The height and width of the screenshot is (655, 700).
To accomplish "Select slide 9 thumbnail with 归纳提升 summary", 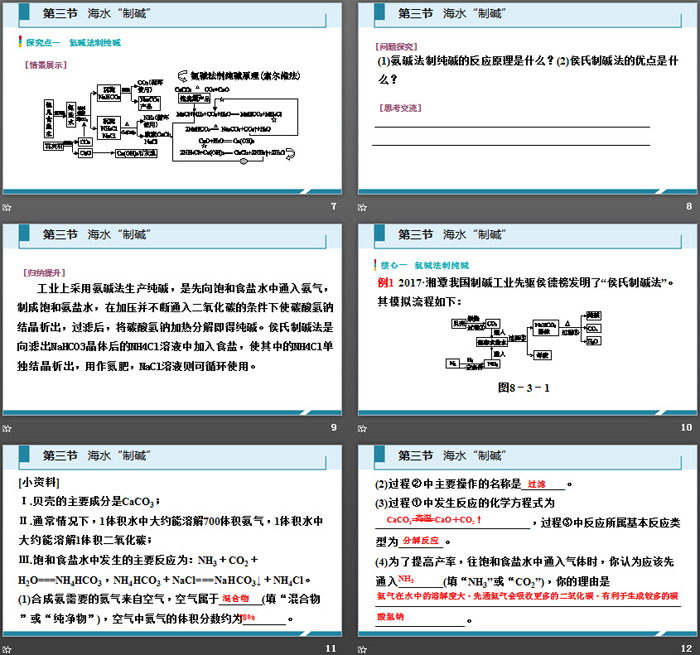I will click(x=172, y=319).
